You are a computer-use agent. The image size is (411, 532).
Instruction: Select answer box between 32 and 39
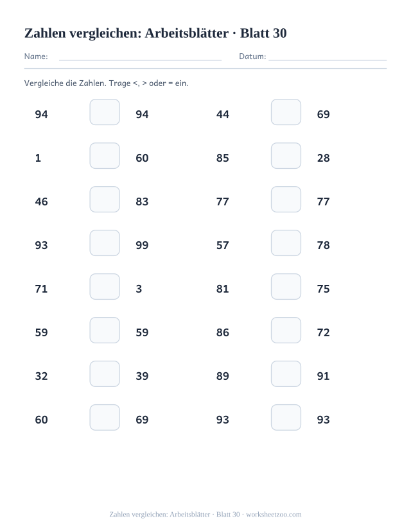[x=105, y=374]
